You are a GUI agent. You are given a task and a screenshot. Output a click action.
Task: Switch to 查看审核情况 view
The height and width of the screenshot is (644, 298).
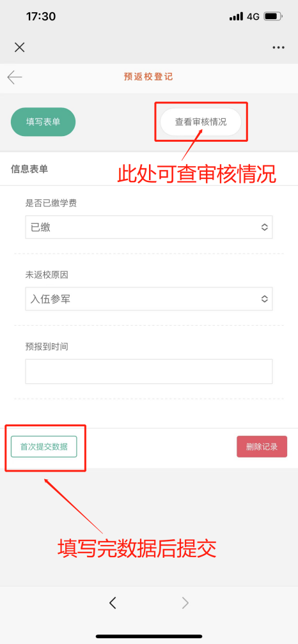(201, 122)
